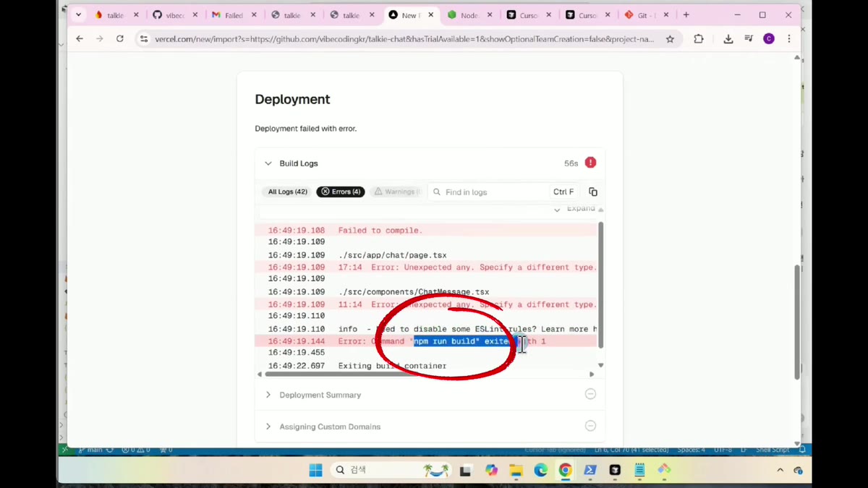
Task: Go forward with the browser forward arrow
Action: tap(100, 39)
